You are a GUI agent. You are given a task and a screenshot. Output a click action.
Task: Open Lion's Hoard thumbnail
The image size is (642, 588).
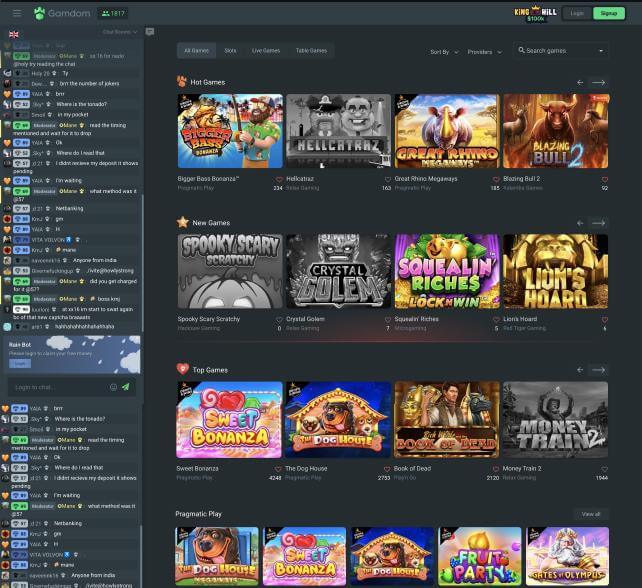(556, 271)
